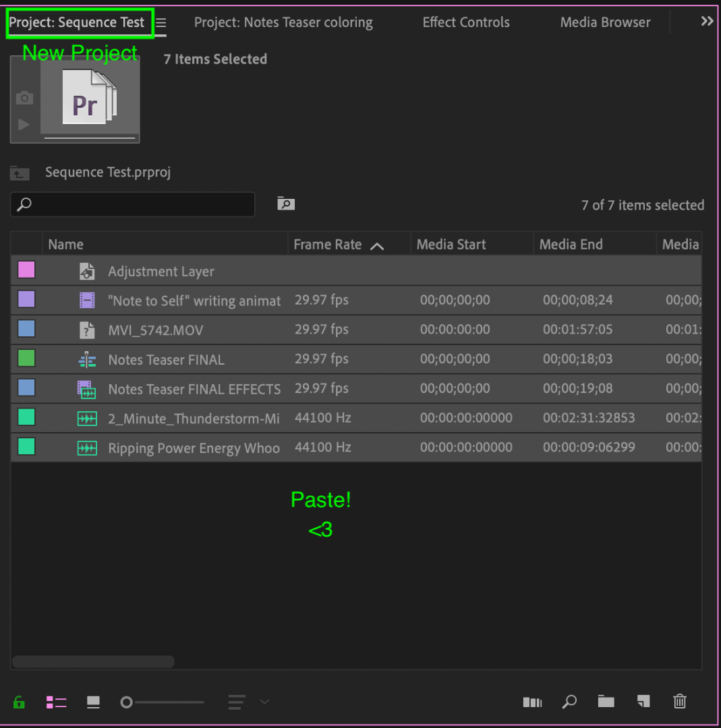Switch to Icon View
Screen dimensions: 721x728
(93, 702)
